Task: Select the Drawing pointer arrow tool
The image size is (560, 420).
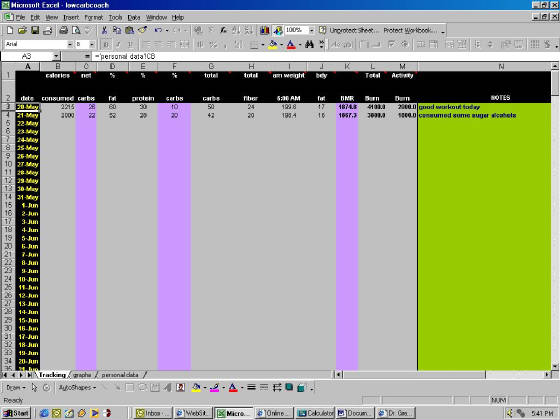Action: (34, 388)
